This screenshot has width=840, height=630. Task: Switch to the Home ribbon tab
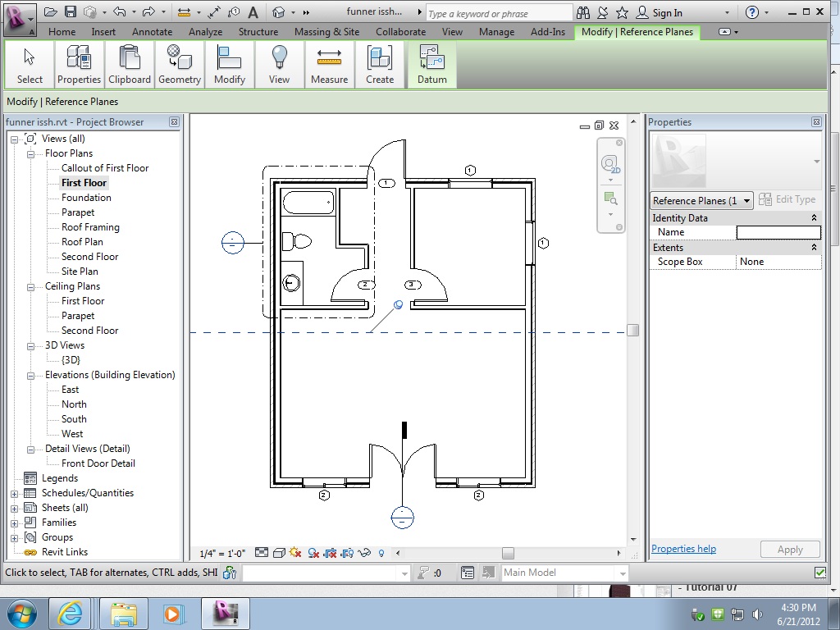[x=62, y=32]
